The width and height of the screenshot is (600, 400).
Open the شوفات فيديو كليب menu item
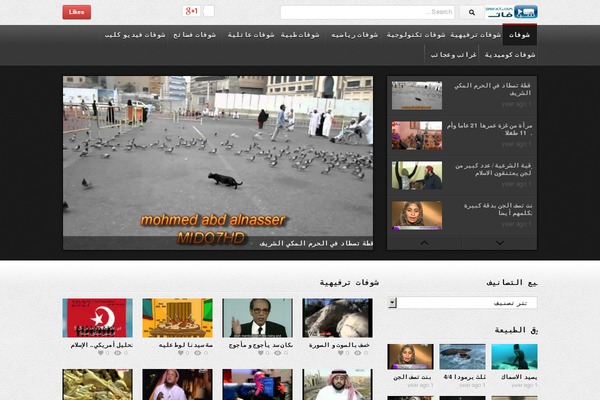135,35
